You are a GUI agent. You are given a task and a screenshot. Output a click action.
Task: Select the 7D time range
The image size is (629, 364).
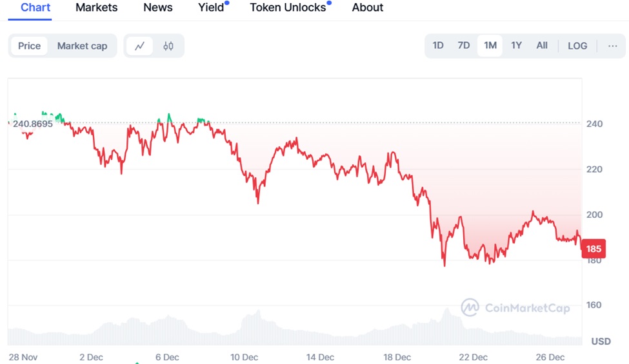(464, 46)
